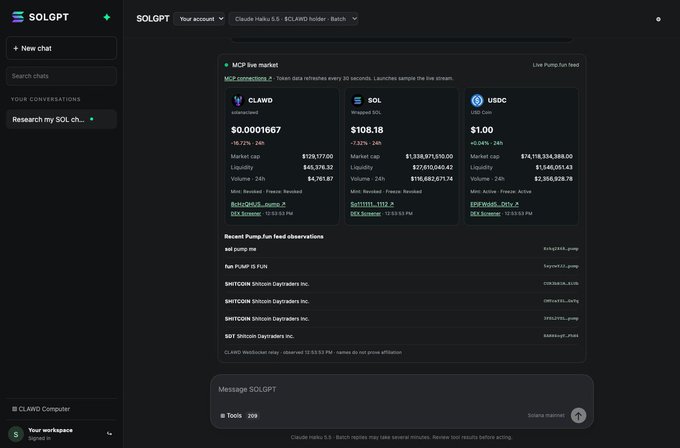
Task: Click the SOL price $108.18
Action: coord(367,130)
